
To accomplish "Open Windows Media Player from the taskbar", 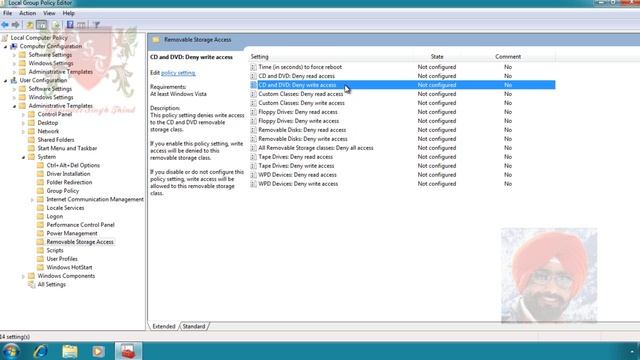I will pyautogui.click(x=98, y=351).
